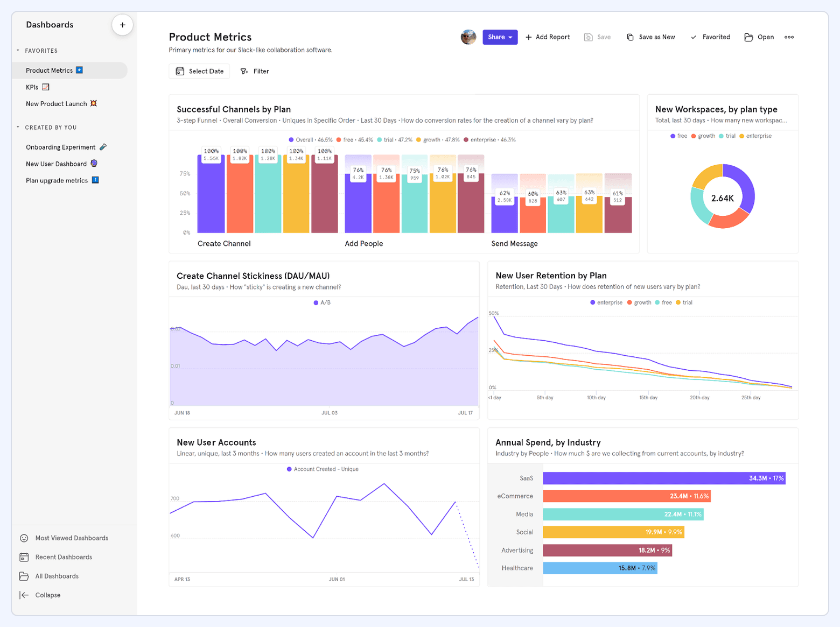840x627 pixels.
Task: Click the Share button
Action: pyautogui.click(x=496, y=37)
